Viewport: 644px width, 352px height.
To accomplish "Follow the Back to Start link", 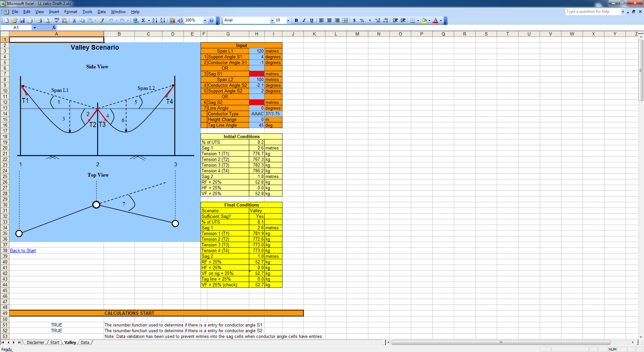I will (23, 250).
